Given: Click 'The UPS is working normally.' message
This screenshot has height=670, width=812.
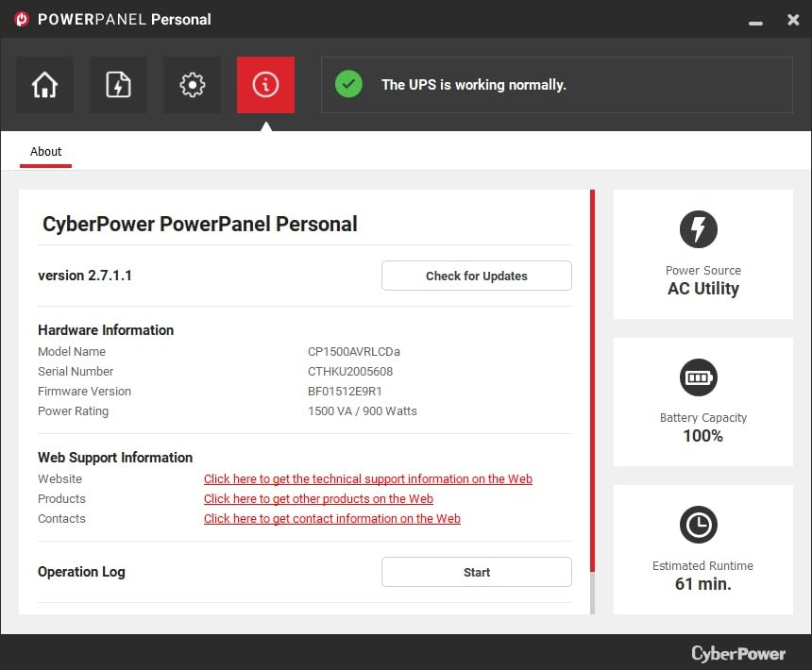Looking at the screenshot, I should coord(473,85).
